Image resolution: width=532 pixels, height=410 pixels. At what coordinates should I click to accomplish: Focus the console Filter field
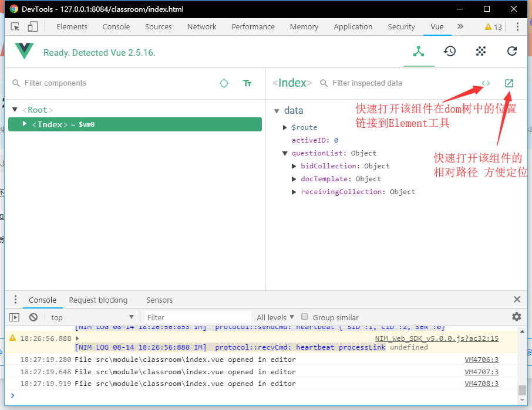click(x=198, y=317)
